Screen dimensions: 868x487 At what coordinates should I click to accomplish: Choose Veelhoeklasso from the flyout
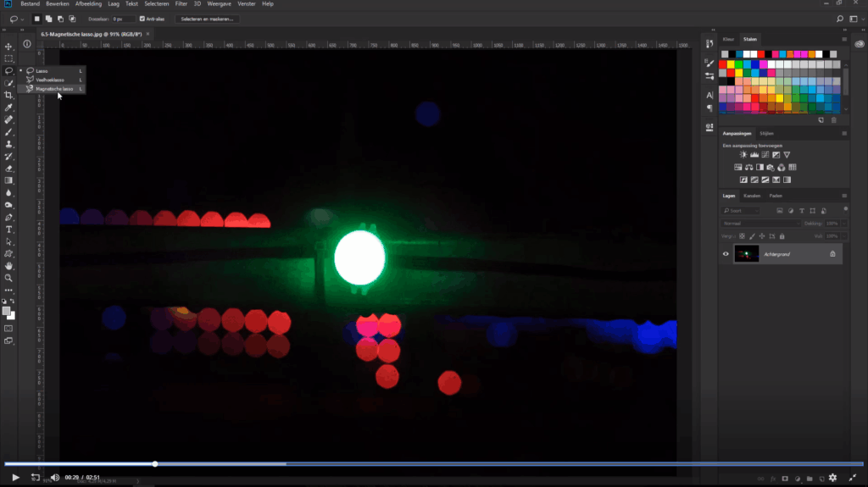(x=52, y=80)
